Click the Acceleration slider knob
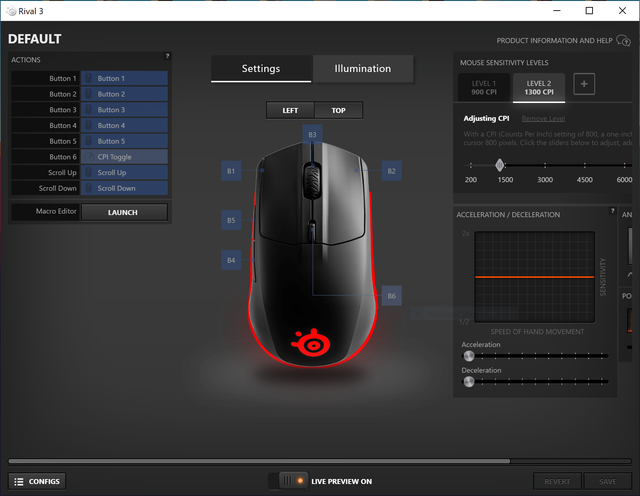640x496 pixels. coord(469,356)
